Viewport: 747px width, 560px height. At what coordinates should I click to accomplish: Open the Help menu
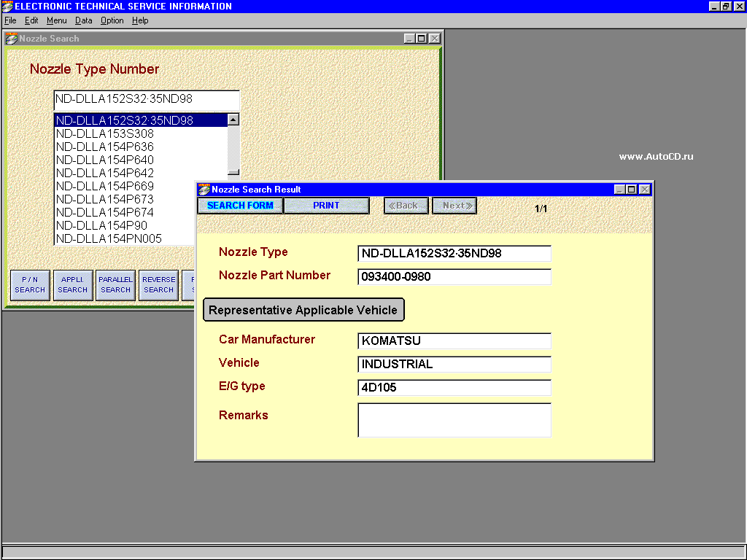pos(140,20)
